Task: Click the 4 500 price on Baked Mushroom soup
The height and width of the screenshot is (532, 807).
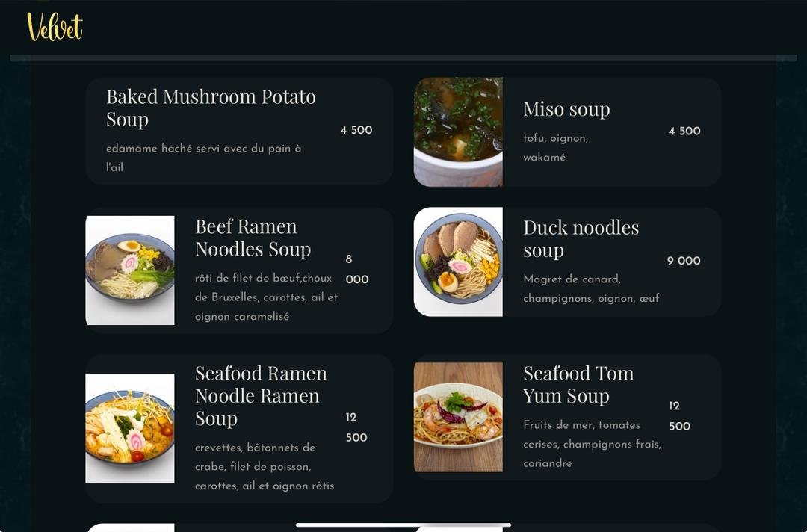Action: tap(356, 130)
